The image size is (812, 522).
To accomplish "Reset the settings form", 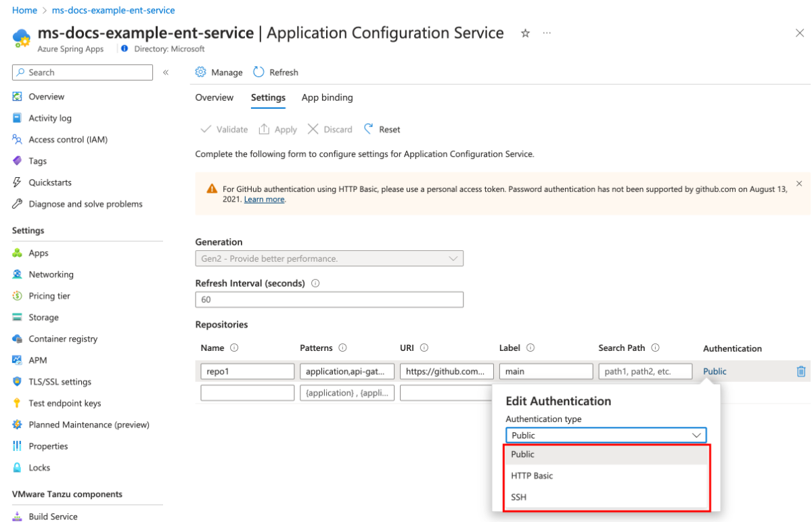I will [x=382, y=129].
